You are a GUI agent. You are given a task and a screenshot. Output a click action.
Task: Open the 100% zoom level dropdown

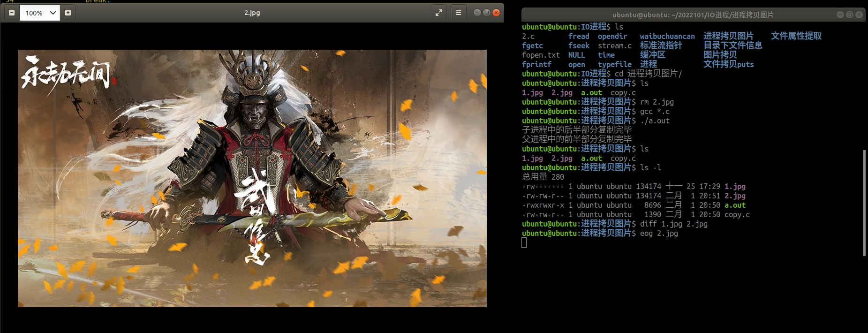[39, 13]
